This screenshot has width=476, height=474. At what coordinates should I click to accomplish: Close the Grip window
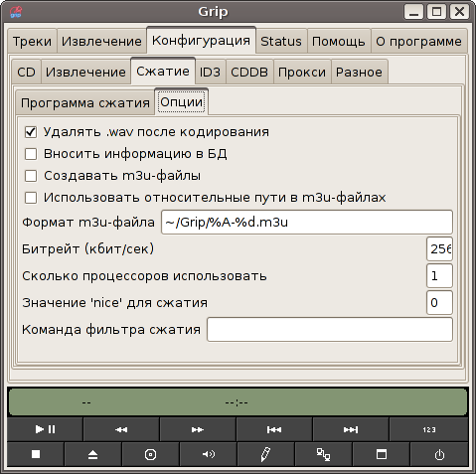[x=459, y=12]
